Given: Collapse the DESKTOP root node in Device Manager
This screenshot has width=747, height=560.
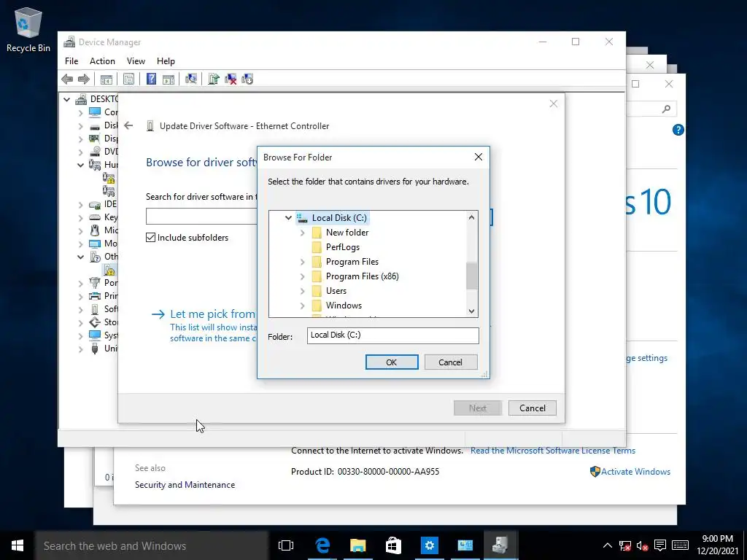Looking at the screenshot, I should [x=66, y=99].
